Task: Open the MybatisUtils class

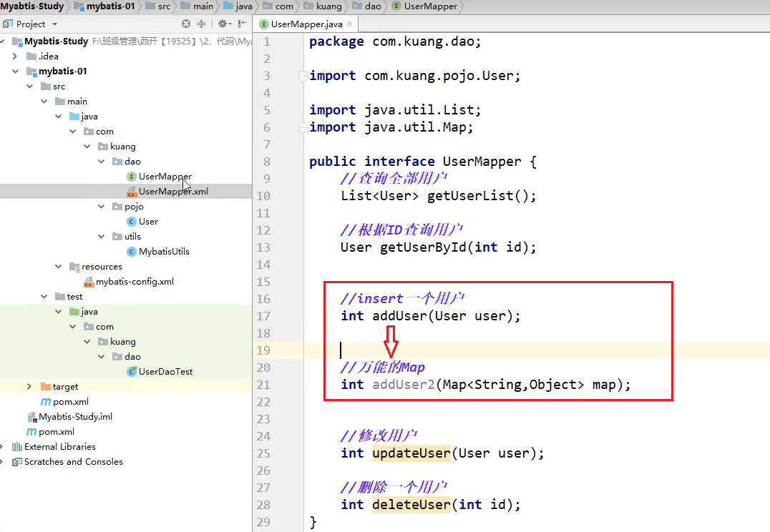Action: click(164, 251)
